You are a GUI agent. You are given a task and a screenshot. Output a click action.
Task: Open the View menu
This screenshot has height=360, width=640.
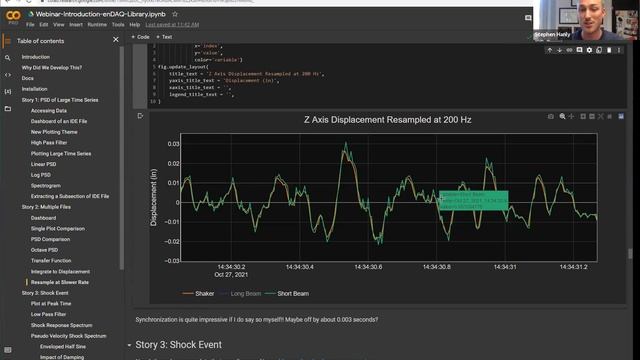pyautogui.click(x=58, y=25)
